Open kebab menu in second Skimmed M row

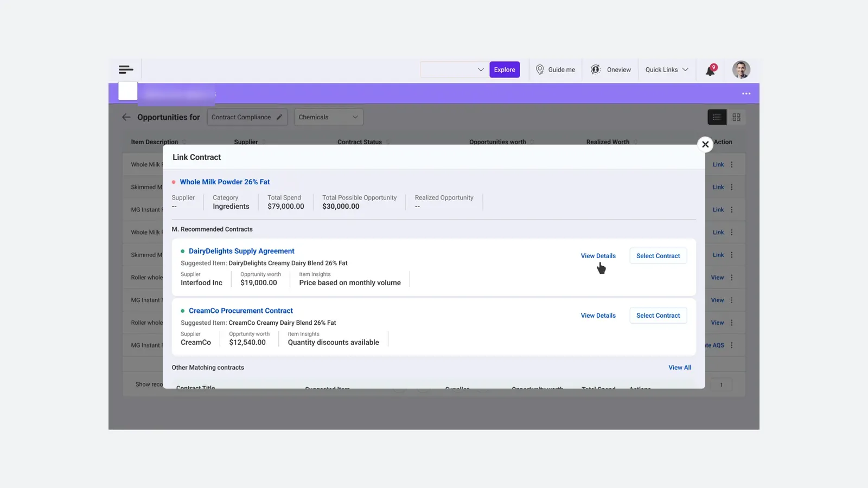pyautogui.click(x=732, y=255)
